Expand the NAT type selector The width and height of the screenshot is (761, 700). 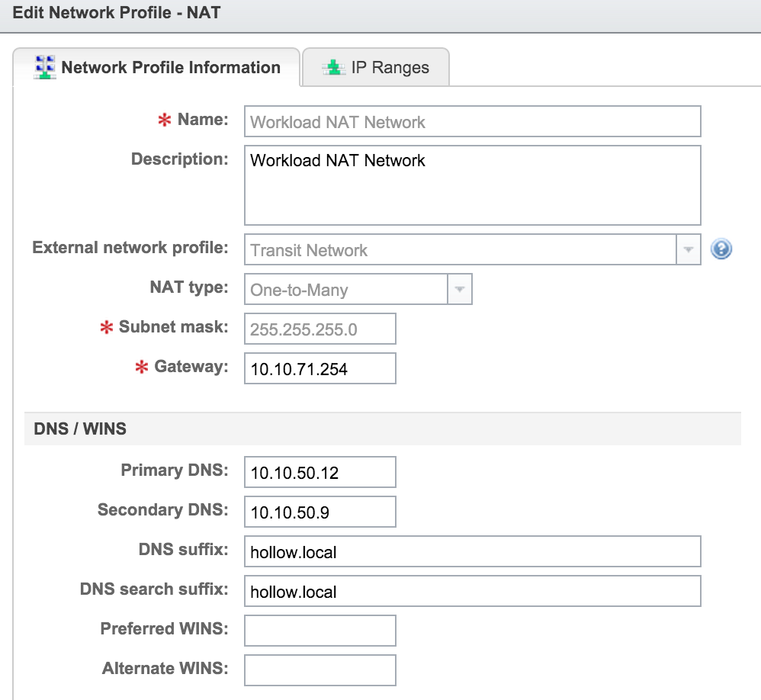point(458,289)
